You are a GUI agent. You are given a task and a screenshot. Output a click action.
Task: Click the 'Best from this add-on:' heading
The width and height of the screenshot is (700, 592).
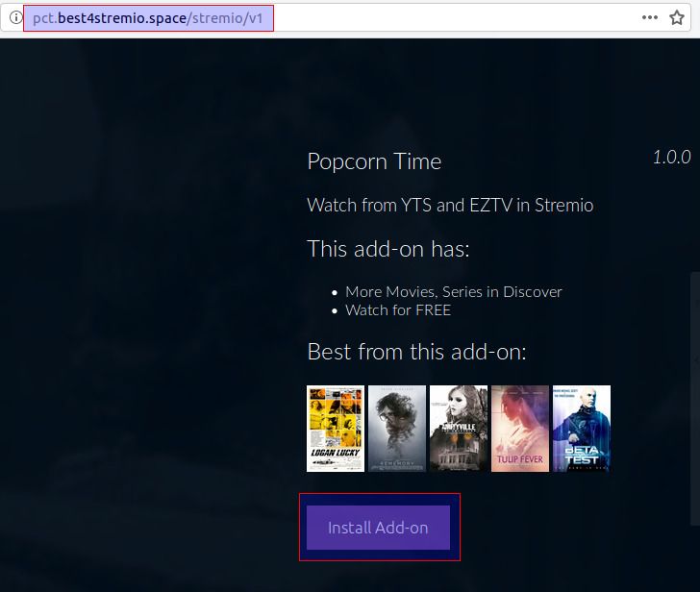pos(417,352)
